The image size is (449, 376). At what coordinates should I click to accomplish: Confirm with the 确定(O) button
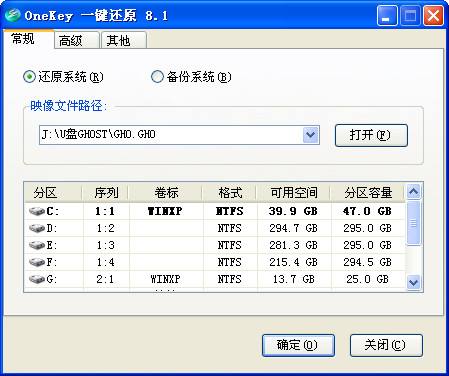298,345
